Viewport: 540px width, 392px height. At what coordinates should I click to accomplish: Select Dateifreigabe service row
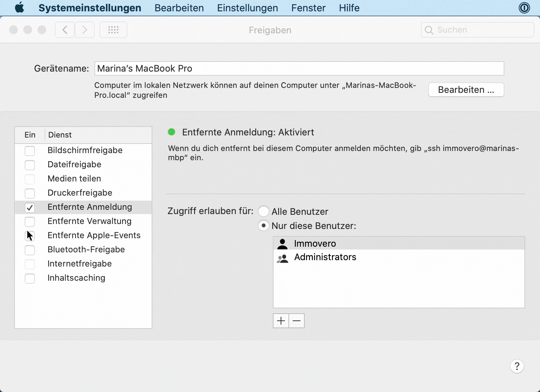click(83, 164)
